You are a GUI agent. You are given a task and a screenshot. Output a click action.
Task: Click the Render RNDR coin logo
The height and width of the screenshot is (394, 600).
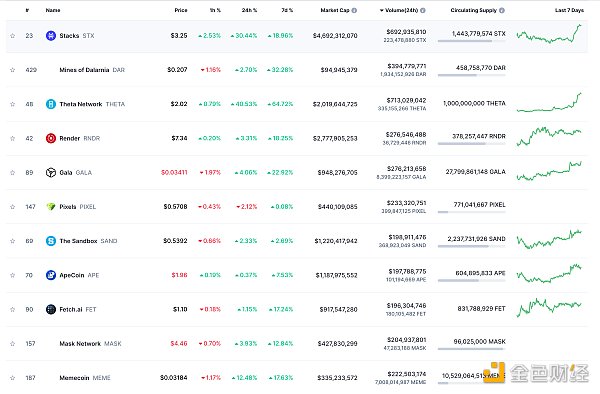tap(51, 138)
